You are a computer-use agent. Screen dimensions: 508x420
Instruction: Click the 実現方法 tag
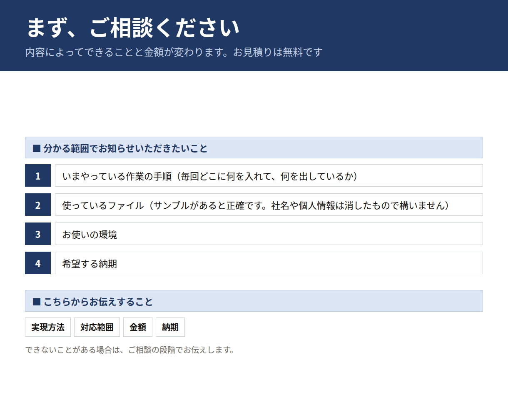pos(48,327)
